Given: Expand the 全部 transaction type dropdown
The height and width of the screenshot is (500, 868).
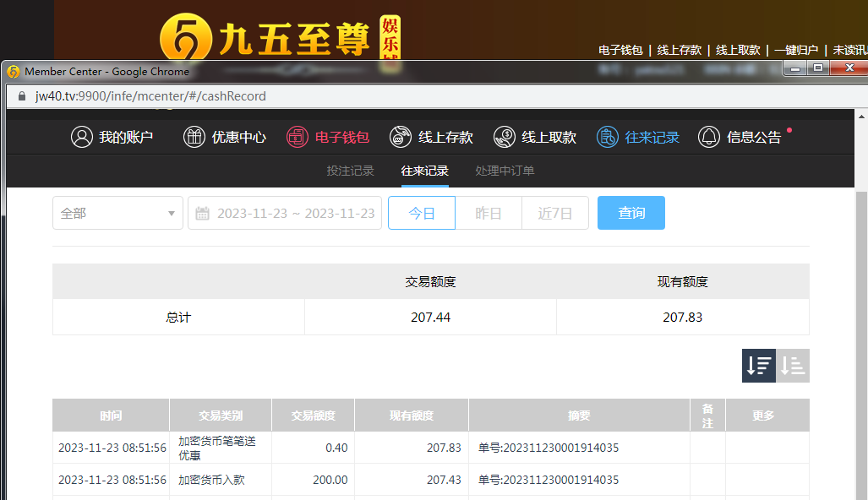Looking at the screenshot, I should click(117, 213).
